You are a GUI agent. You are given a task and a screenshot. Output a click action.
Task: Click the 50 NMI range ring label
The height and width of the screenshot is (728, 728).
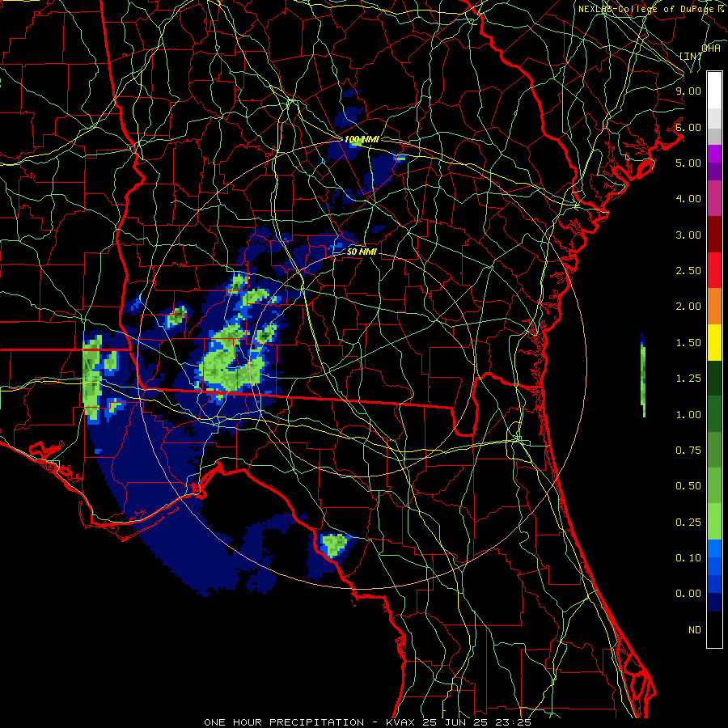coord(362,252)
